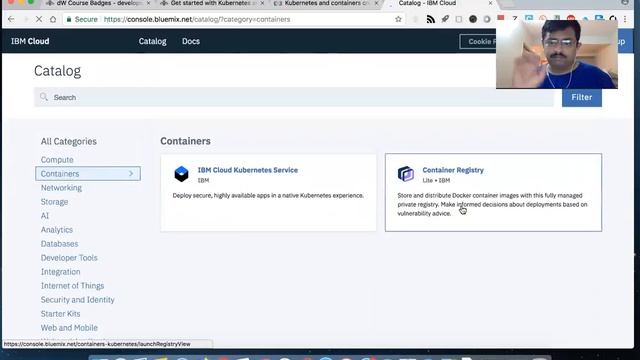Close the Catalog - IBM Cloud tab
The image size is (640, 360).
(490, 3)
